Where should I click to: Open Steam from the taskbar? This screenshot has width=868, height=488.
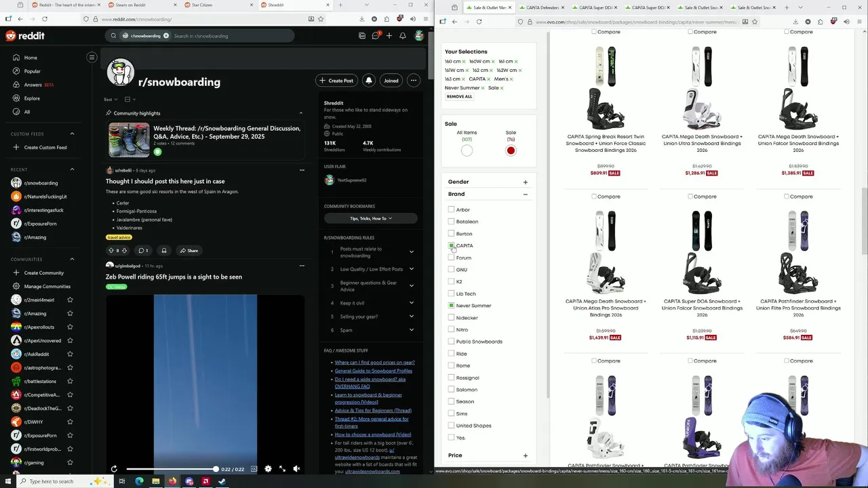click(222, 481)
